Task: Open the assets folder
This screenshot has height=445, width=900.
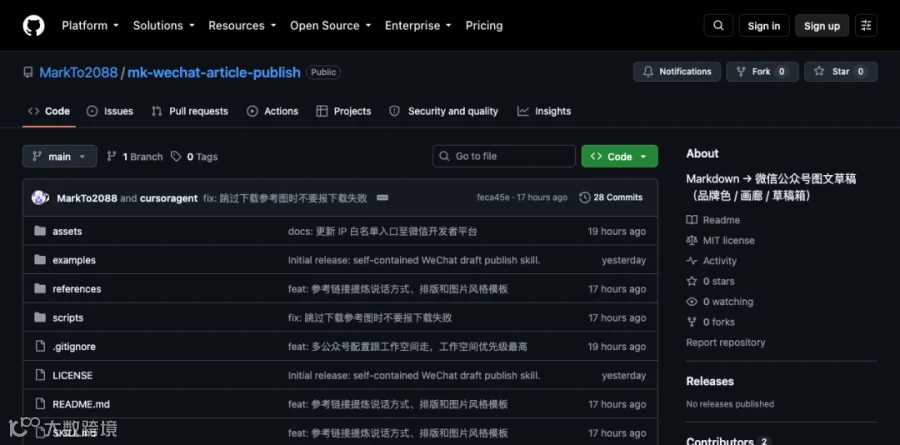Action: [x=67, y=231]
